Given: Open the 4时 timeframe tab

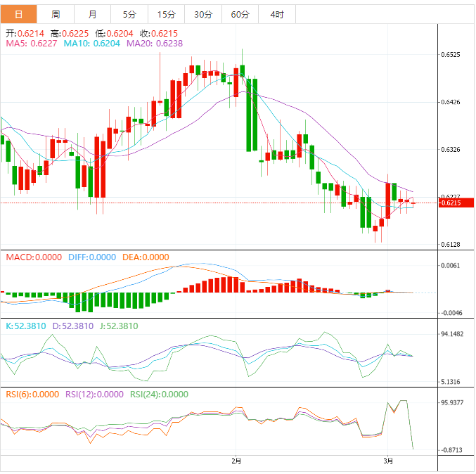Looking at the screenshot, I should point(276,14).
